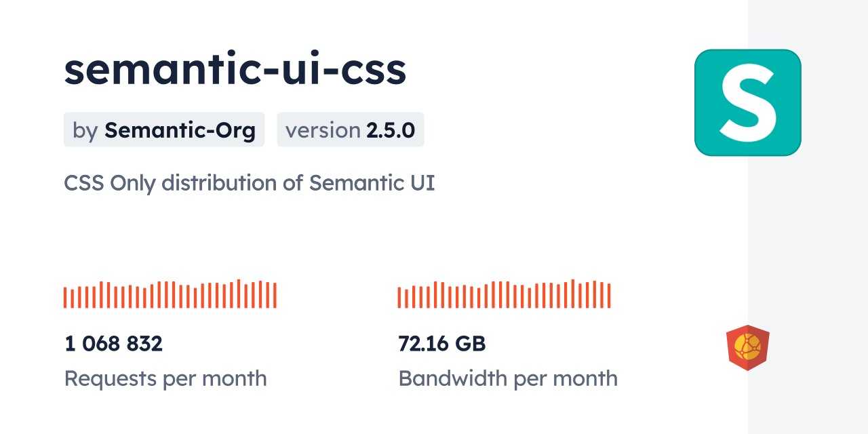The image size is (868, 434).
Task: Click the Requests per month label
Action: coord(165,378)
